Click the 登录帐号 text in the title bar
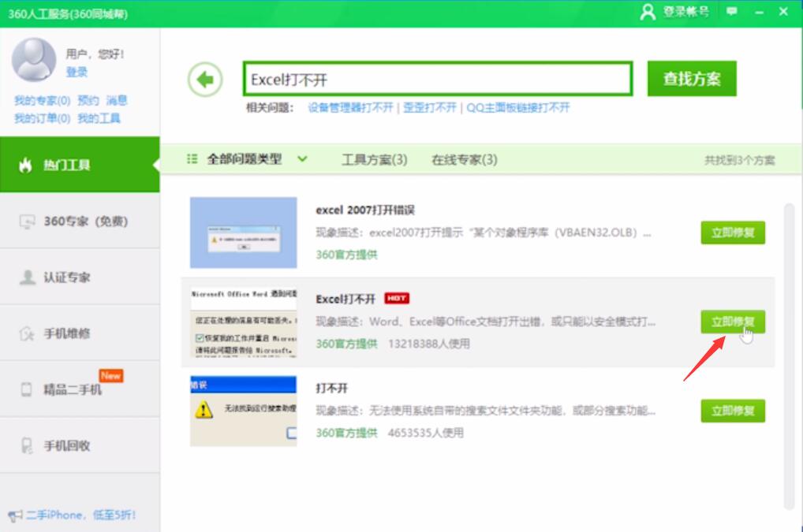The image size is (803, 532). pos(686,11)
